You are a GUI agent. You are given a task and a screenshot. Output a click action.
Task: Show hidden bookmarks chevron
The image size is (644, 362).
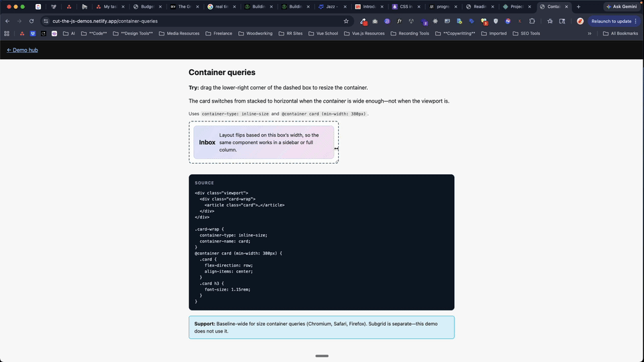tap(590, 34)
